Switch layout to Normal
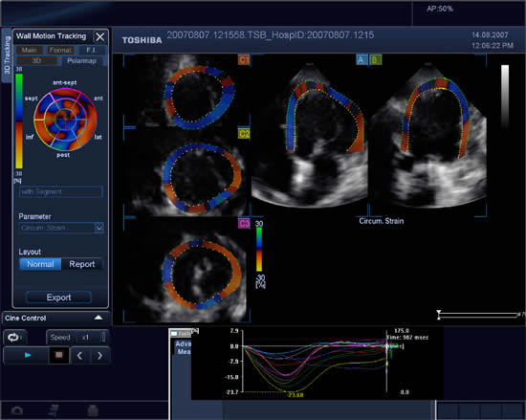This screenshot has width=526, height=420. point(40,264)
